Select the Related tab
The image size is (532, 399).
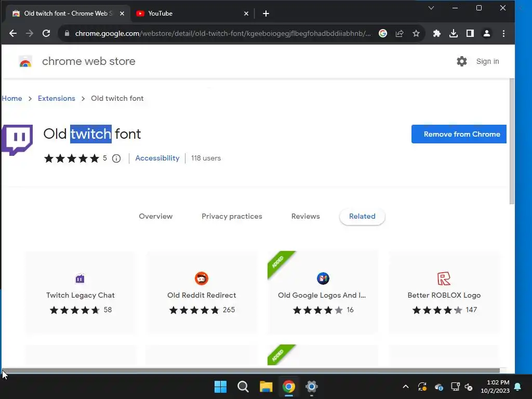pos(362,217)
